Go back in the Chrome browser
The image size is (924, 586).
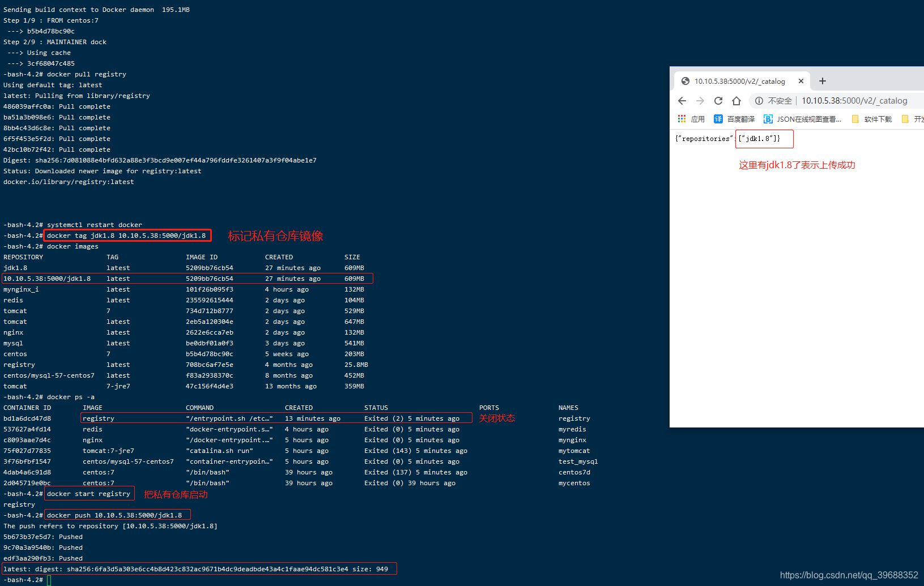point(682,101)
